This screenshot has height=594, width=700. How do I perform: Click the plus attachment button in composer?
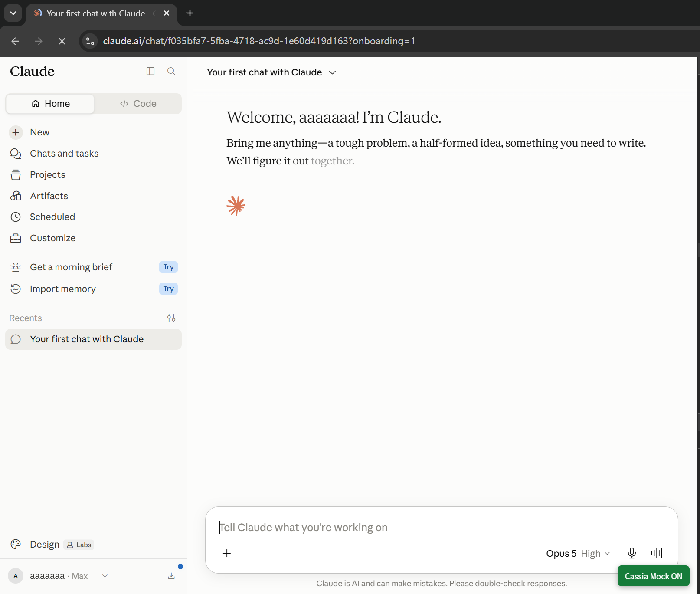[227, 553]
